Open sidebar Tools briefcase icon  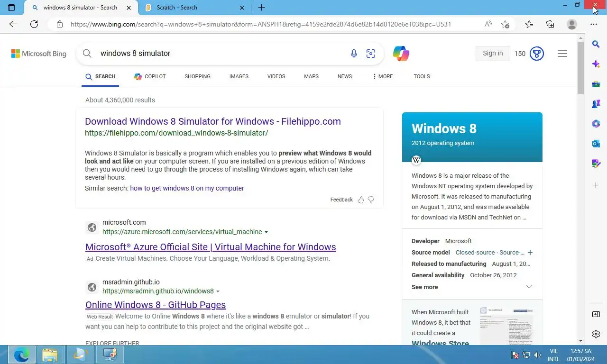coord(596,84)
